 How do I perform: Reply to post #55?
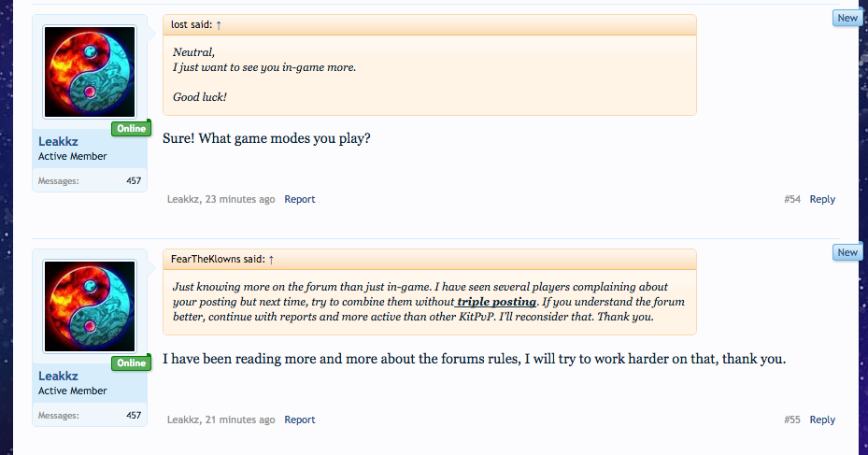pos(822,419)
